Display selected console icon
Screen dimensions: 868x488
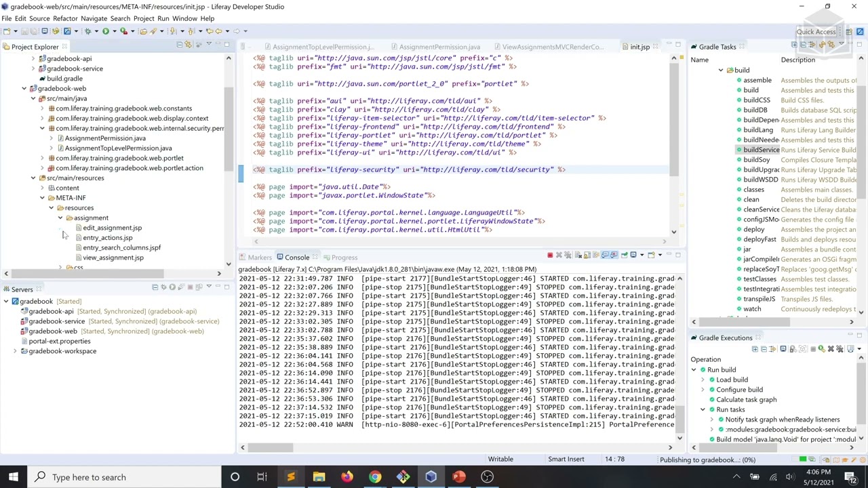pos(633,256)
